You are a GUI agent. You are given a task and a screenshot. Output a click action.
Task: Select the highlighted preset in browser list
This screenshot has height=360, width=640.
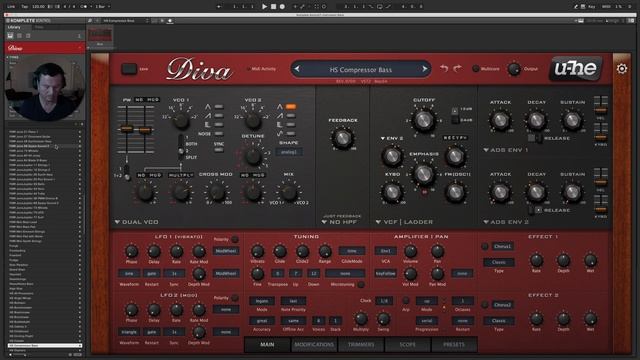click(x=44, y=346)
